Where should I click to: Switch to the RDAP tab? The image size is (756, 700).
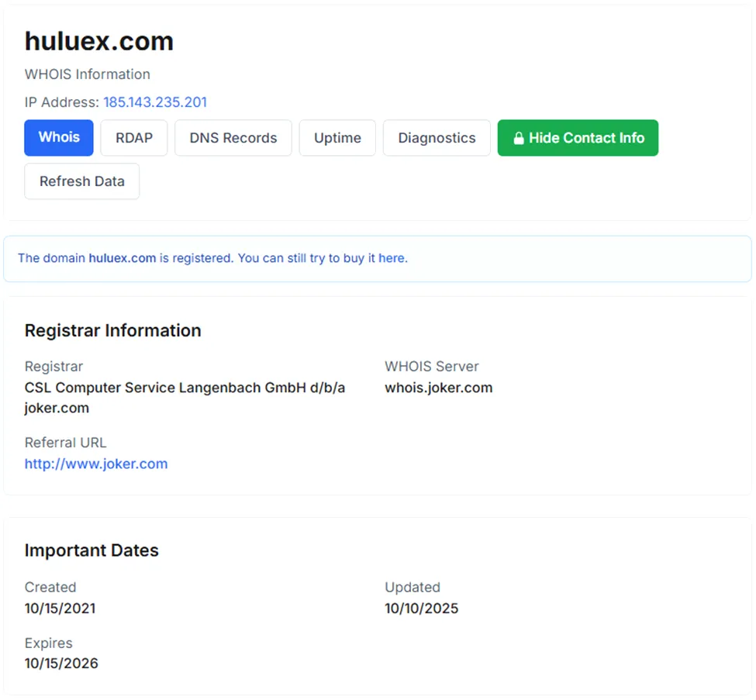[x=134, y=138]
